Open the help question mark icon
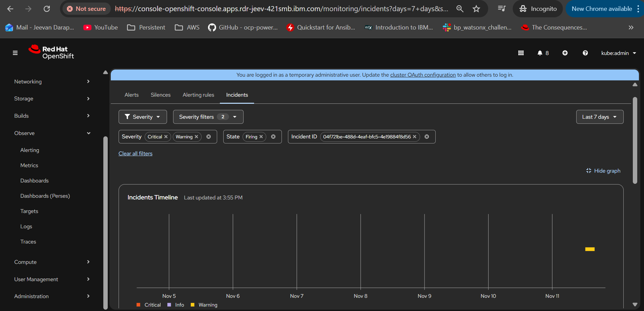Viewport: 644px width, 311px height. [x=585, y=53]
